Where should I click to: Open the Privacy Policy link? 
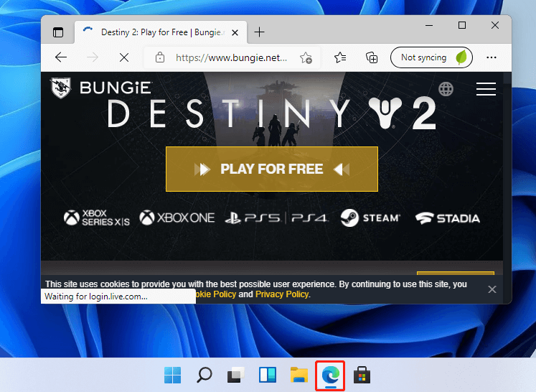pyautogui.click(x=282, y=294)
